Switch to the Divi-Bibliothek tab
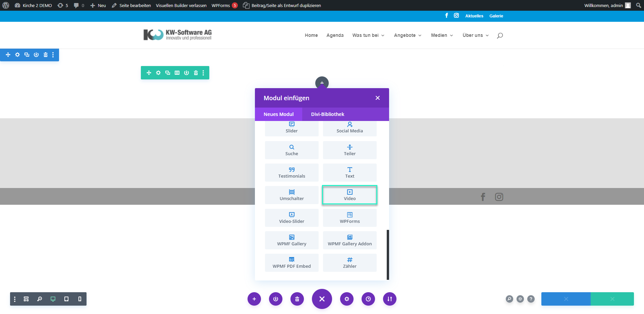The height and width of the screenshot is (314, 644). [327, 114]
